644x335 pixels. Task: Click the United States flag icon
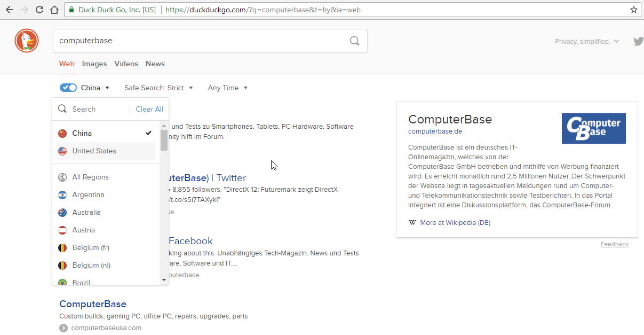[62, 151]
